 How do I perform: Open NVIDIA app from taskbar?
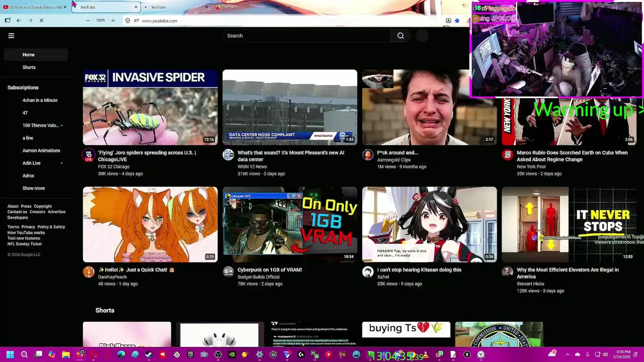click(x=231, y=355)
